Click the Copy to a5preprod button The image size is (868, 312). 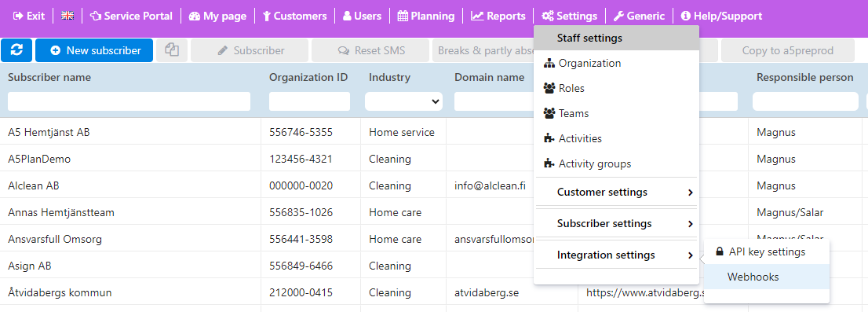pyautogui.click(x=787, y=50)
